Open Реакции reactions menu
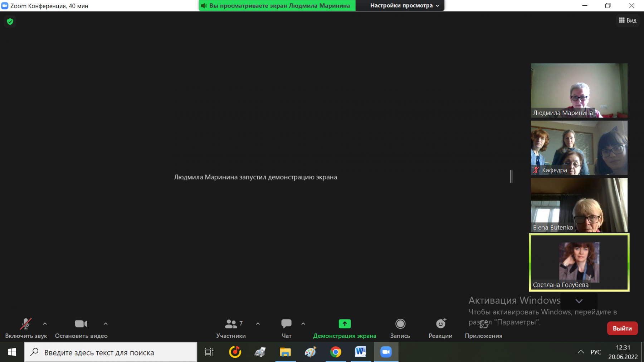Image resolution: width=644 pixels, height=362 pixels. click(x=440, y=328)
